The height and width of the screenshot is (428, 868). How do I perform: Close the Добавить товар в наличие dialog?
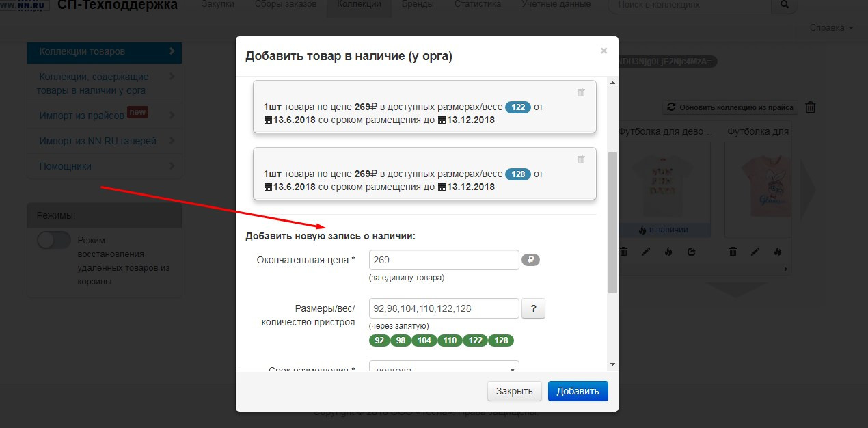pos(603,51)
